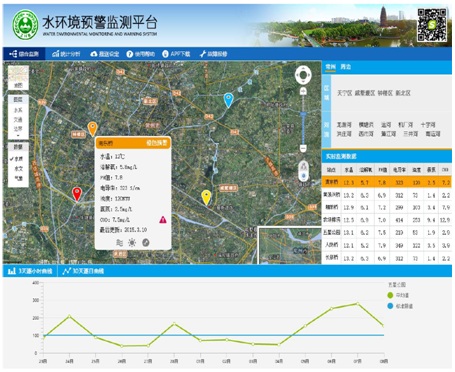Click the chart peak point near 300

tap(357, 304)
